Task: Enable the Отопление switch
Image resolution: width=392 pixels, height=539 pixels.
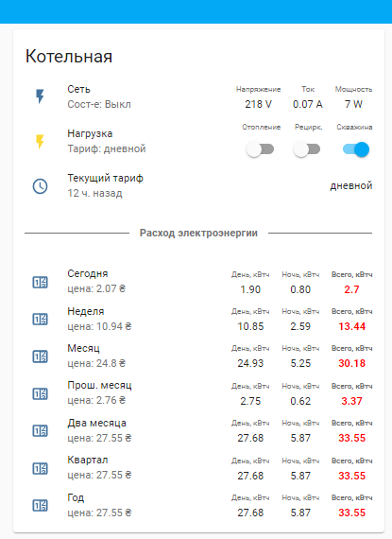Action: [x=260, y=149]
